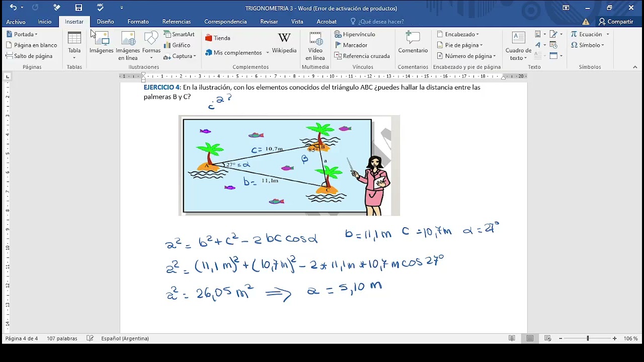Open the Undo history dropdown arrow

point(22,8)
